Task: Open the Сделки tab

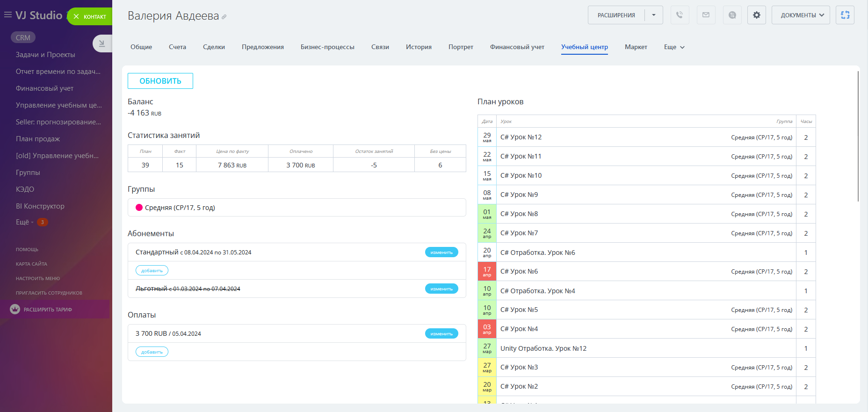Action: [x=214, y=47]
